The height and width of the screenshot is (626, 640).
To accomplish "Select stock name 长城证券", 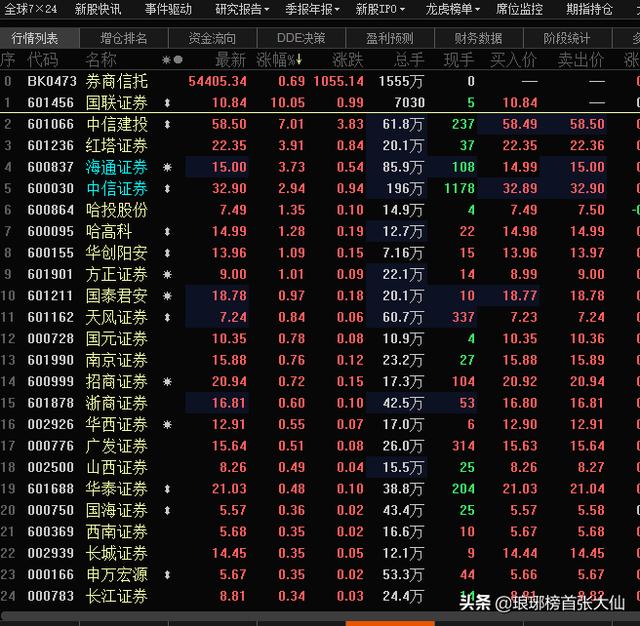I will (x=117, y=553).
